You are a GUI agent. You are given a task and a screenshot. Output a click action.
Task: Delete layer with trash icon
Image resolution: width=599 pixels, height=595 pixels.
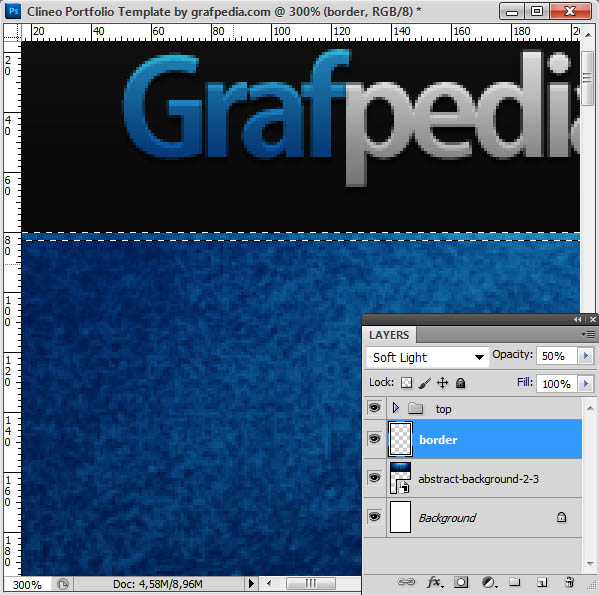click(569, 582)
